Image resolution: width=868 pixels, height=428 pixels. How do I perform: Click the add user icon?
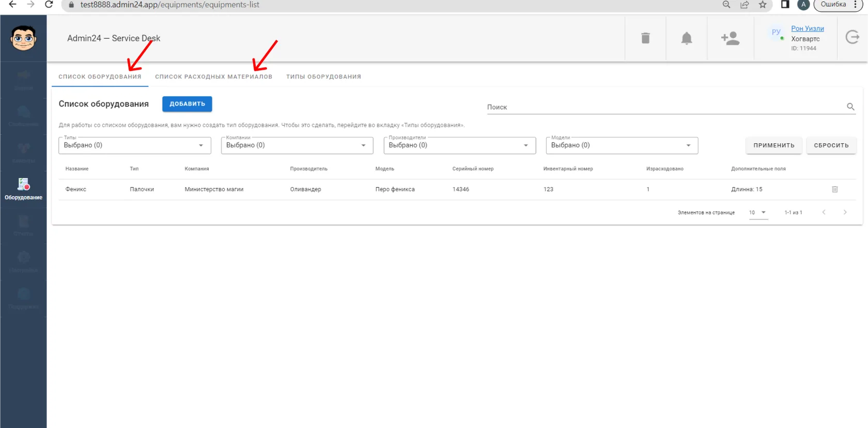point(730,38)
